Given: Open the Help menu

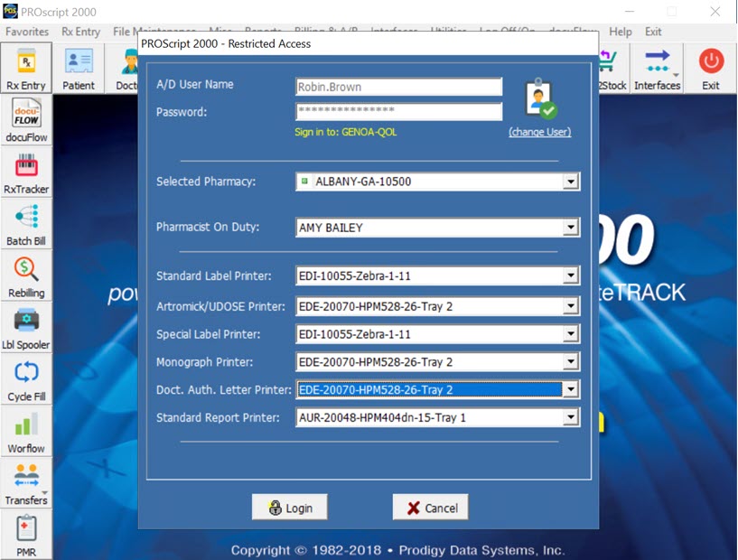Looking at the screenshot, I should click(x=621, y=32).
